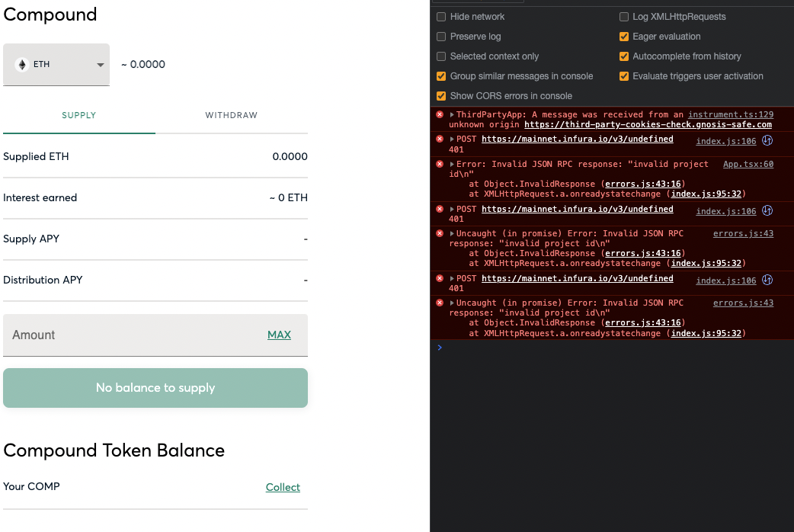The image size is (794, 532).
Task: Select the SUPPLY tab
Action: click(78, 115)
